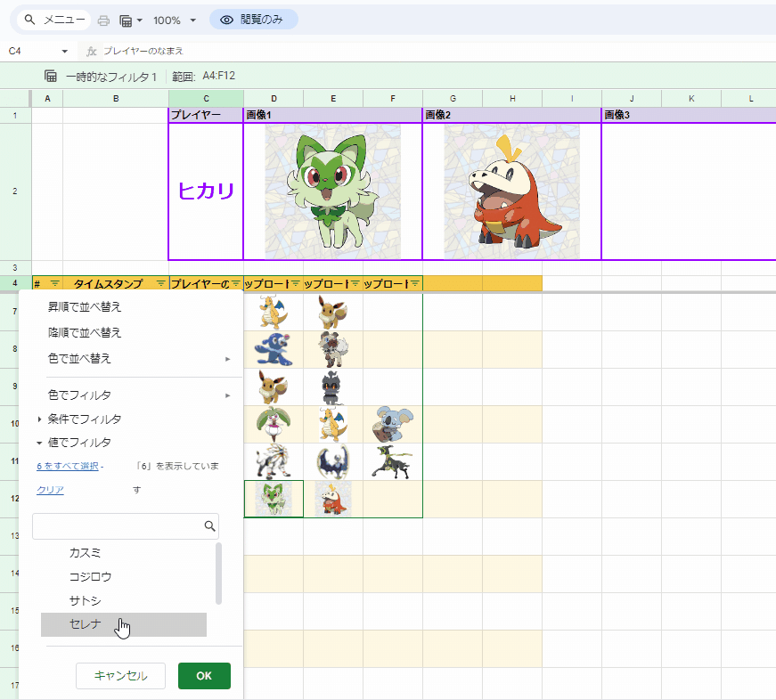Select row 2 header
Image resolution: width=776 pixels, height=700 pixels.
click(15, 191)
